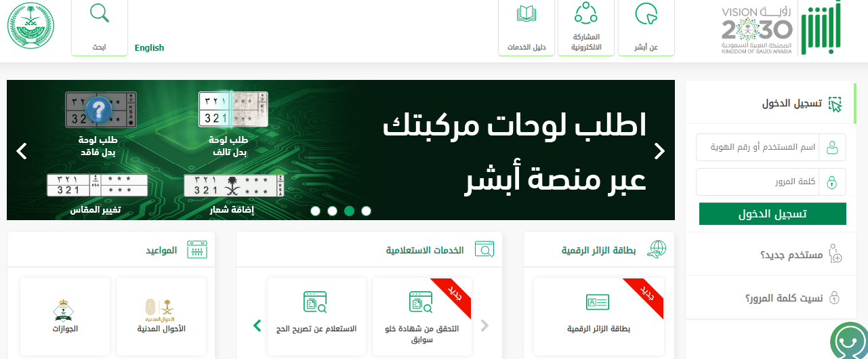The height and width of the screenshot is (359, 868).
Task: Advance inquiry services with green chevron
Action: coord(257,326)
